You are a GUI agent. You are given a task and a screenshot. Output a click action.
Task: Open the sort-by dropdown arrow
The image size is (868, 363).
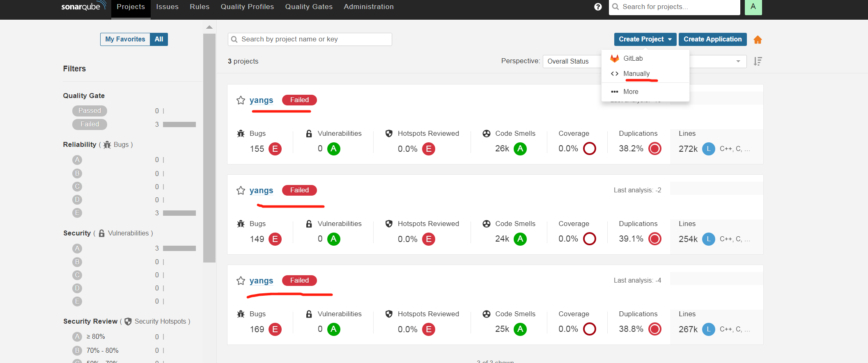pyautogui.click(x=738, y=61)
